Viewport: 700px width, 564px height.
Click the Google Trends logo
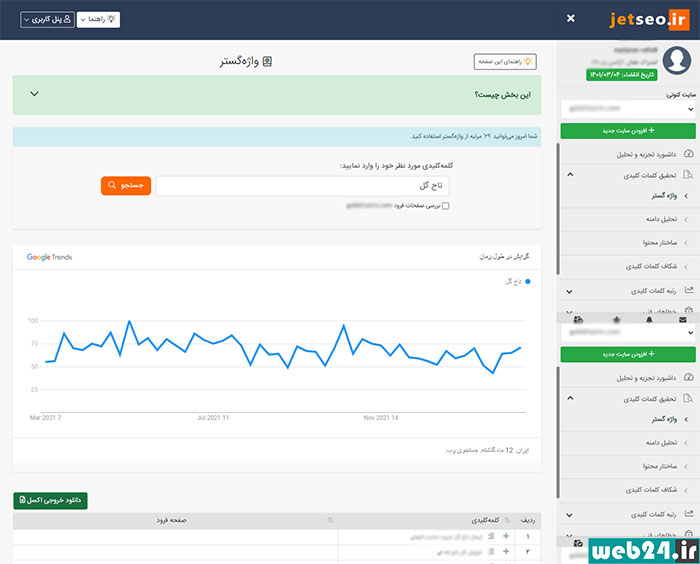[x=49, y=257]
